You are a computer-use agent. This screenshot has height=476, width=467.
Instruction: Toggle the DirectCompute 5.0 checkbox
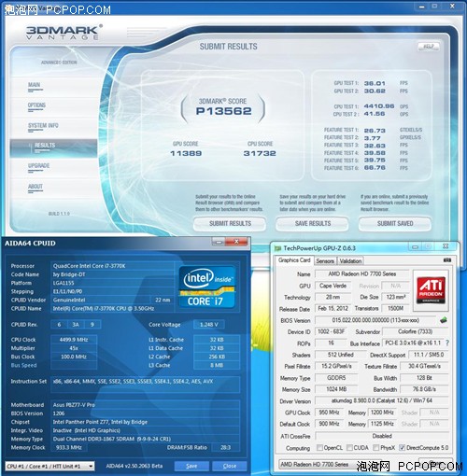[402, 447]
